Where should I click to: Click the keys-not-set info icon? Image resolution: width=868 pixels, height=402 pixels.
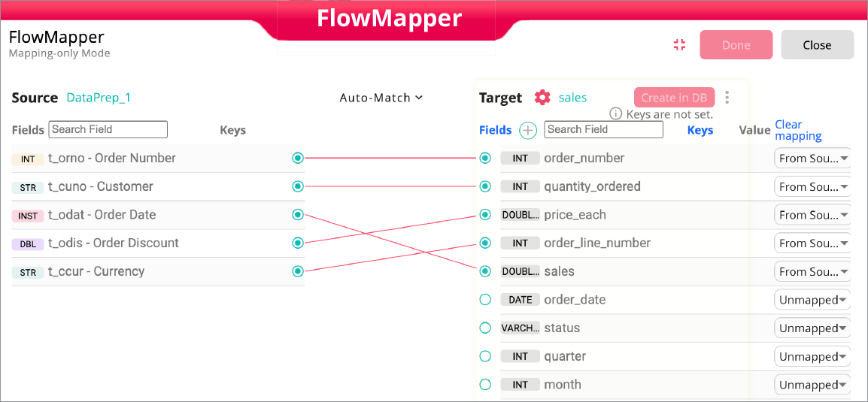point(615,114)
